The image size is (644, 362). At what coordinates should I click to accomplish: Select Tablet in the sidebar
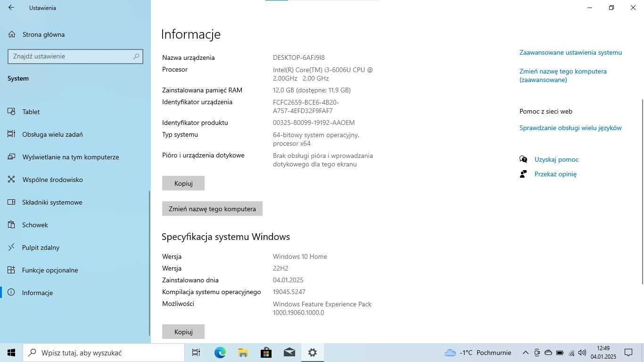click(75, 112)
